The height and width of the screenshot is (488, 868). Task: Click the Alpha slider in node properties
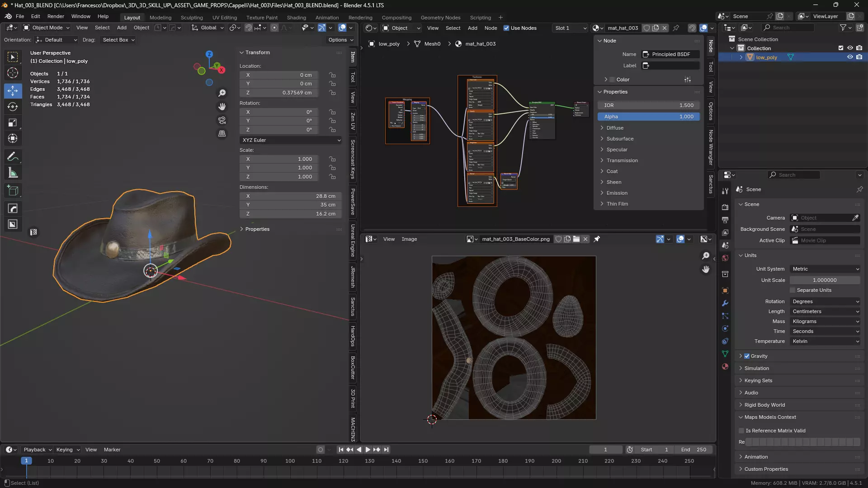(648, 117)
